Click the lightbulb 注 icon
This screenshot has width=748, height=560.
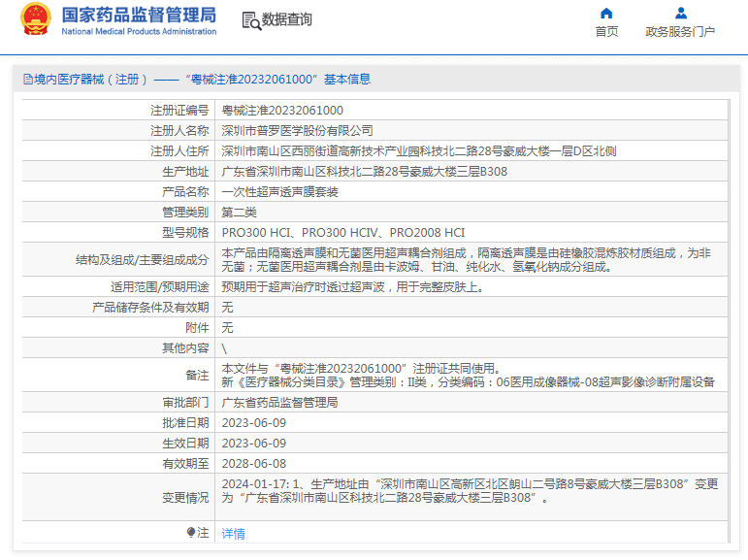[191, 532]
